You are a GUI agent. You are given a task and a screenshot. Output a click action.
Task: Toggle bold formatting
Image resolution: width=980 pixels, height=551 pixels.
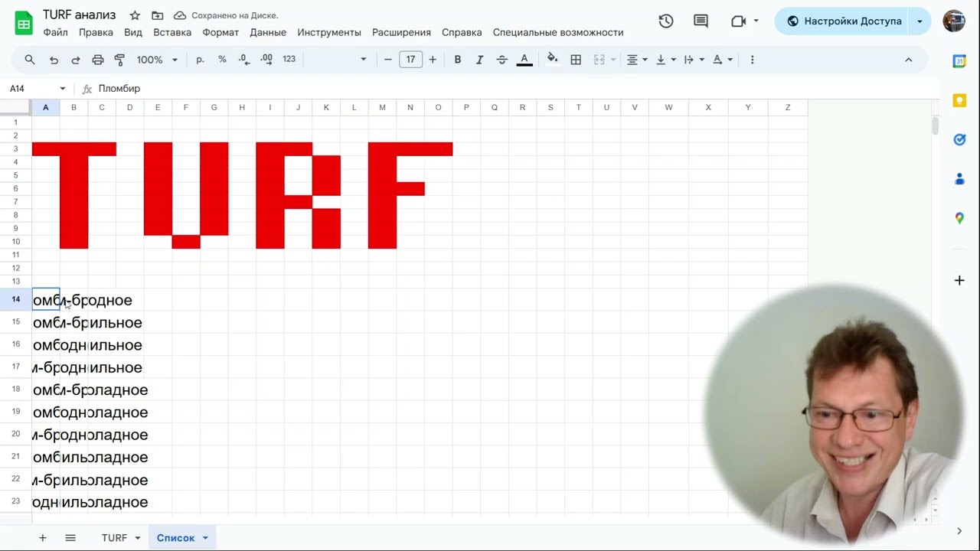pos(458,59)
